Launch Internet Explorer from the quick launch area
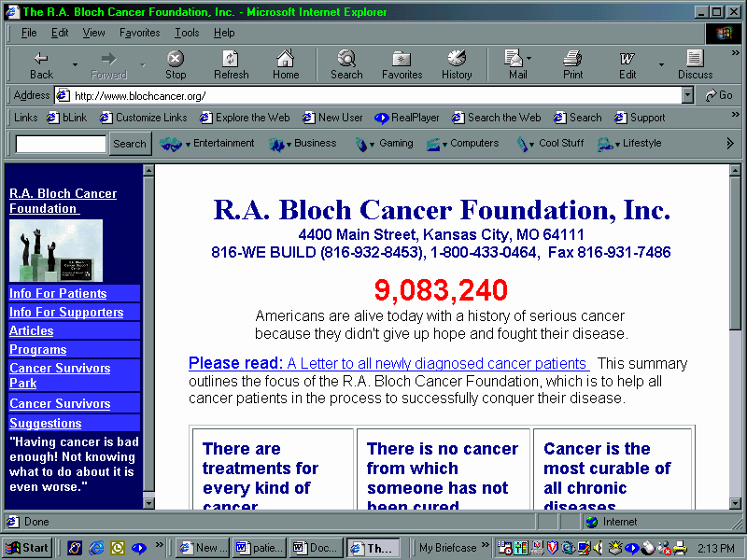Viewport: 747px width, 560px height. click(x=96, y=548)
